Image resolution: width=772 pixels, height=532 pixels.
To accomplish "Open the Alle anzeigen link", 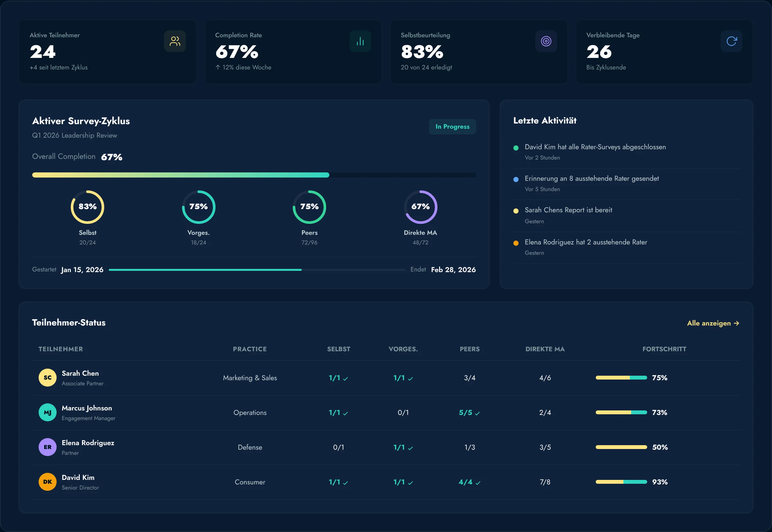I will 713,323.
